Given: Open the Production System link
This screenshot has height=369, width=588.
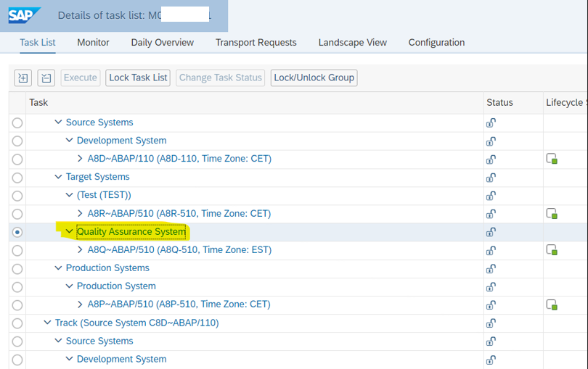Looking at the screenshot, I should click(x=116, y=286).
